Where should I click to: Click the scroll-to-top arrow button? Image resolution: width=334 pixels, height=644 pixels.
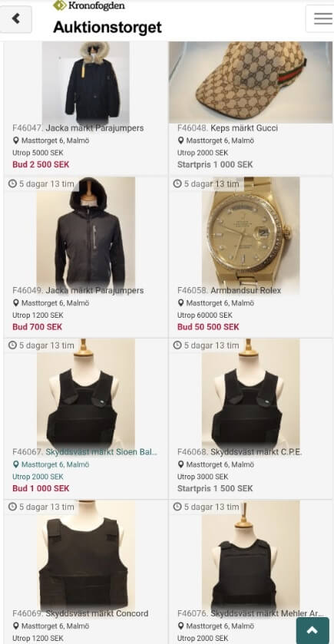point(313,630)
